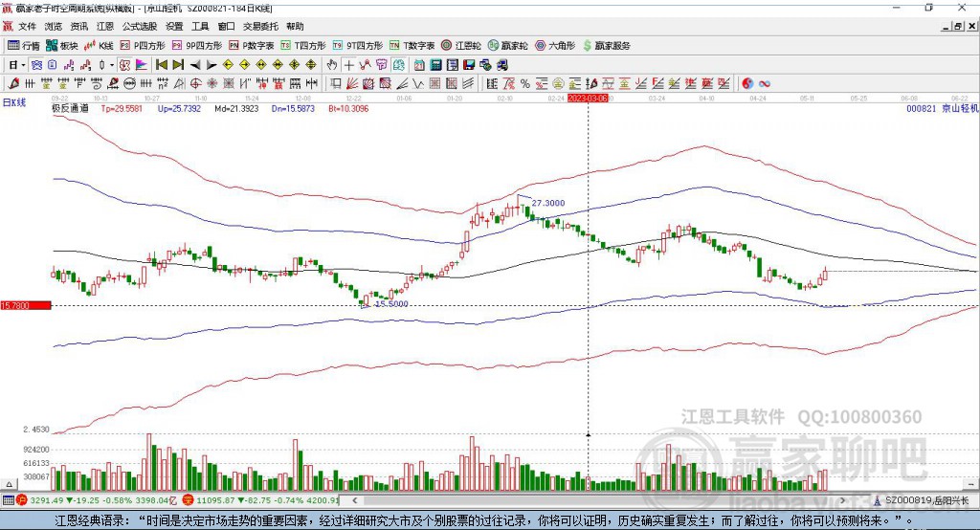980x530 pixels.
Task: Click the 15.5000 low price label
Action: tap(391, 304)
